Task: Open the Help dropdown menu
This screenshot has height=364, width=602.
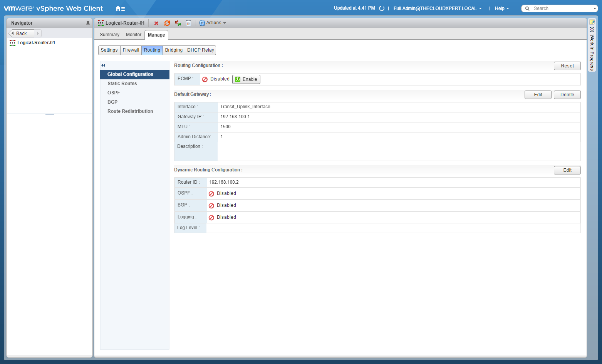Action: (x=501, y=8)
